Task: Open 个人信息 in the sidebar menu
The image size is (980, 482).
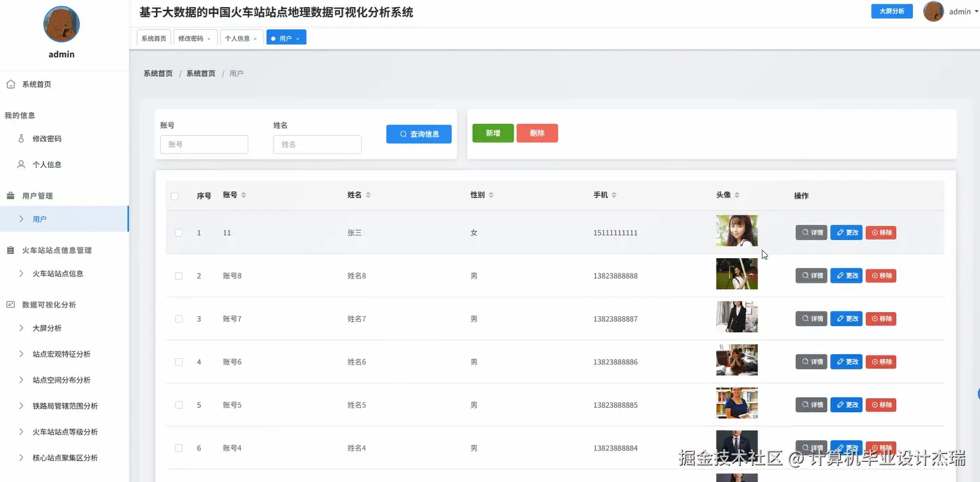Action: pyautogui.click(x=47, y=164)
